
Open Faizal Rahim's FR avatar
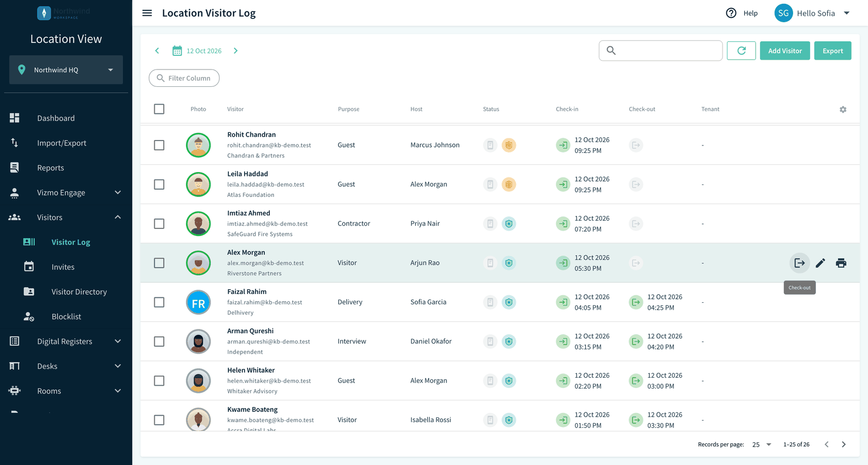click(x=199, y=302)
